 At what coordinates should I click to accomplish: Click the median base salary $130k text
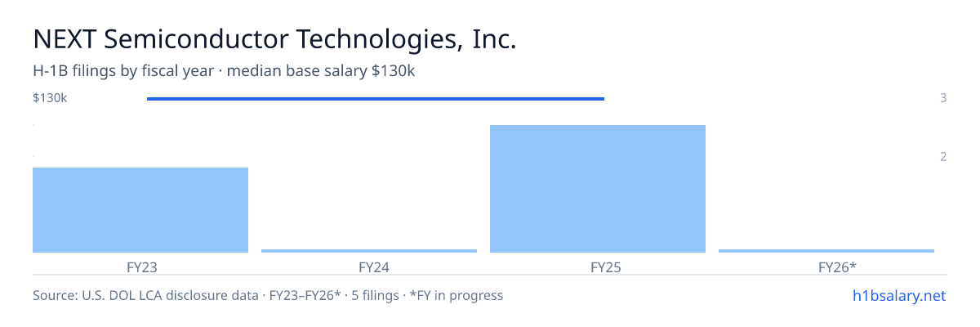coord(321,71)
